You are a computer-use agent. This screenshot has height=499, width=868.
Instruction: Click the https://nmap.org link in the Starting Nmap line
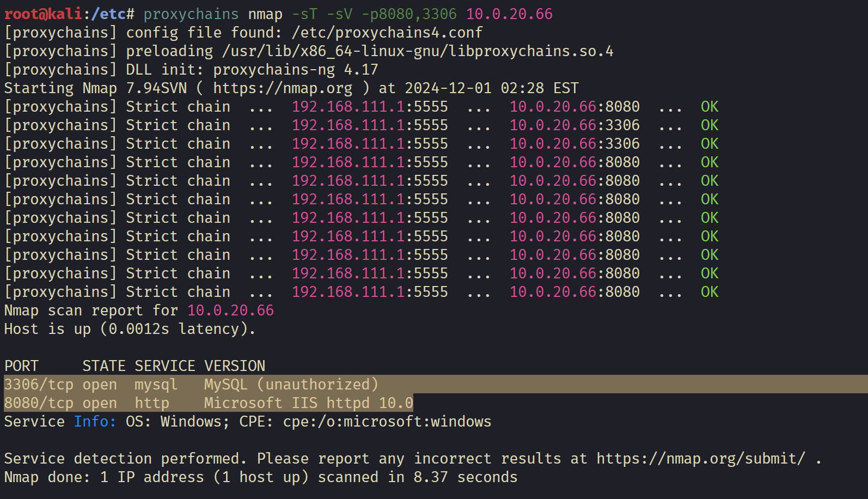[283, 88]
